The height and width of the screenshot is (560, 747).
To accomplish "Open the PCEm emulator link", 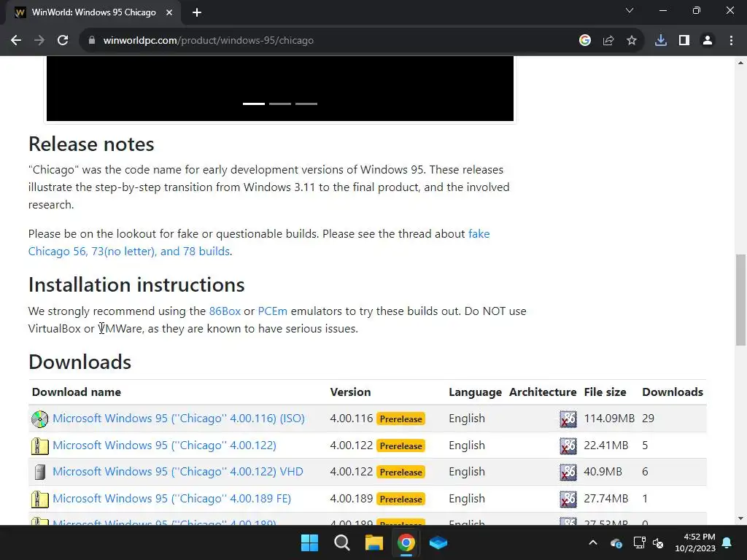I will pyautogui.click(x=273, y=311).
